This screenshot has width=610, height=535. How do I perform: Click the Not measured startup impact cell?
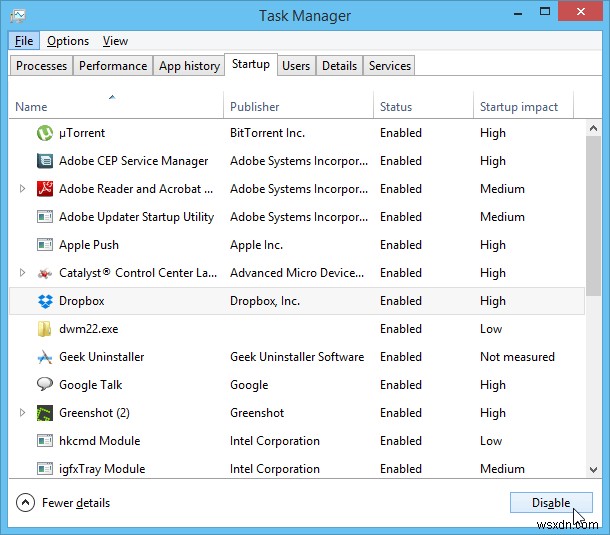517,357
